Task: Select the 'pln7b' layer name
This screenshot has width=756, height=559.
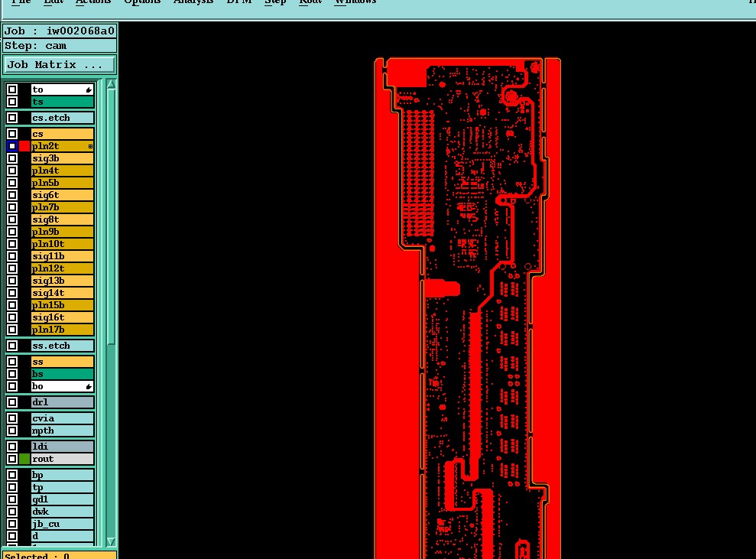Action: pyautogui.click(x=62, y=207)
